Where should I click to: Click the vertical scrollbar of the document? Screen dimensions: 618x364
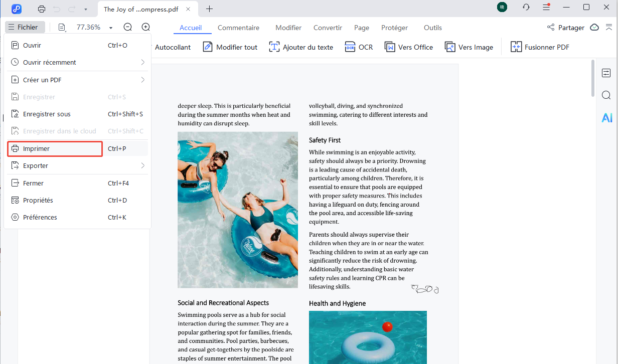tap(592, 79)
